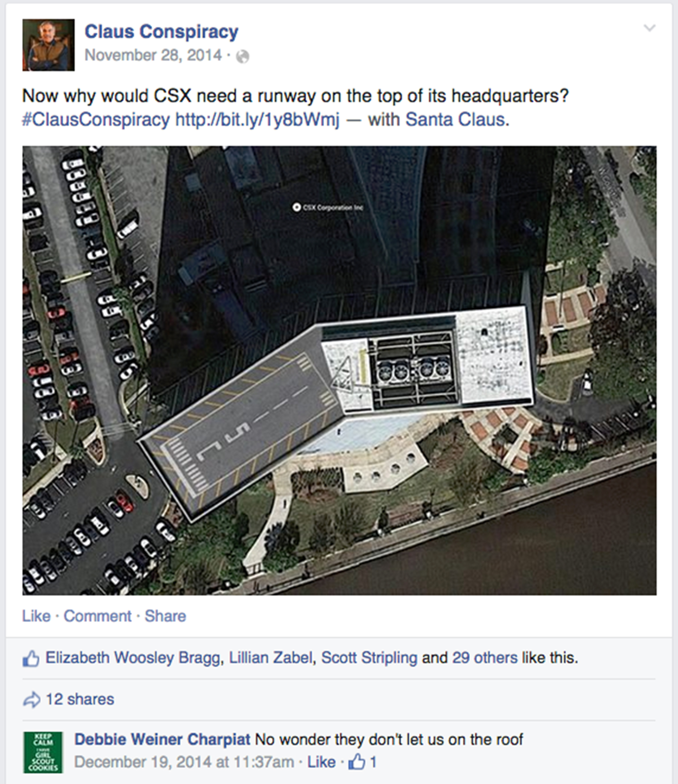The image size is (678, 784).
Task: Show the 29 others who liked
Action: coord(485,658)
